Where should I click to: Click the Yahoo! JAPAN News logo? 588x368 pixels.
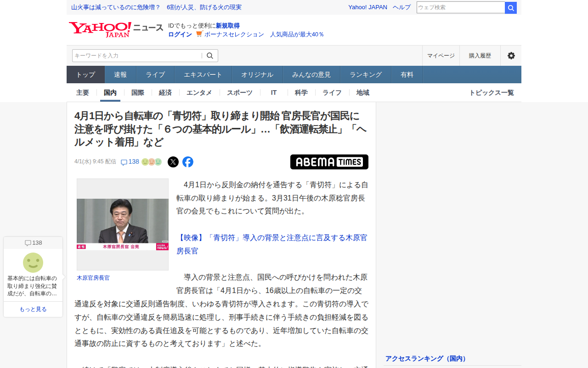(x=116, y=29)
